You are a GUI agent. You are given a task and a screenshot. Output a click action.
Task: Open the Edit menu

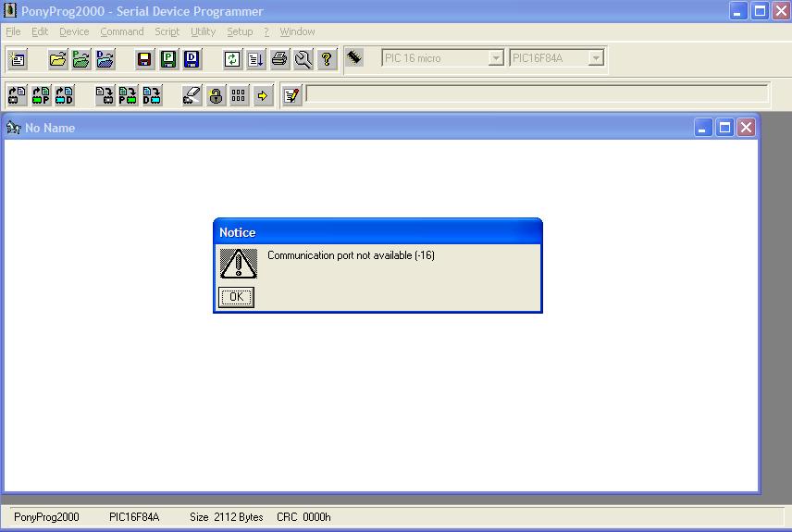(x=40, y=31)
